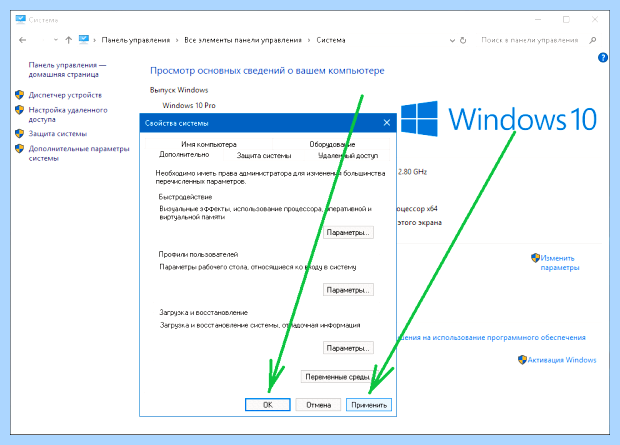Open software license terms link
Screen dimensions: 620x445
tap(491, 337)
